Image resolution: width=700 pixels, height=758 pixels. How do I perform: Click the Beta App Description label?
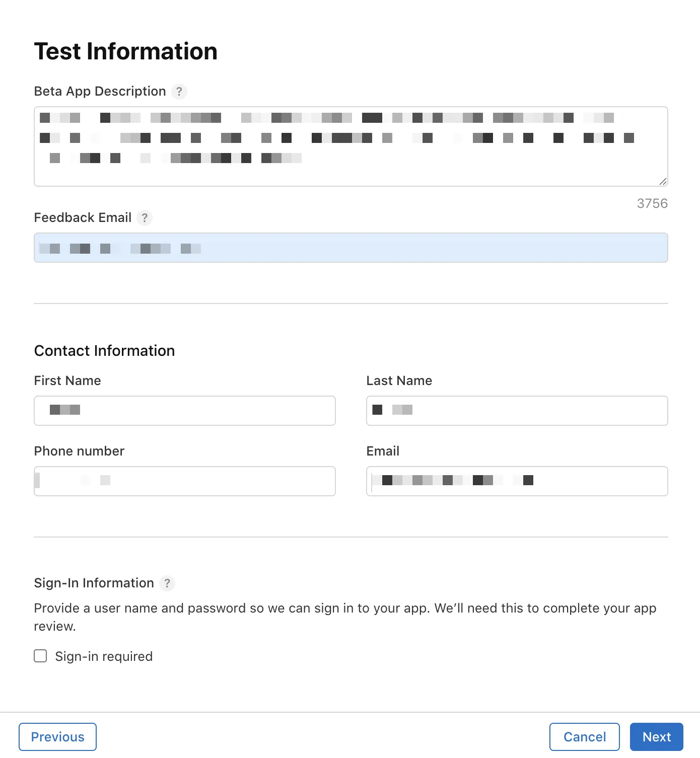100,91
